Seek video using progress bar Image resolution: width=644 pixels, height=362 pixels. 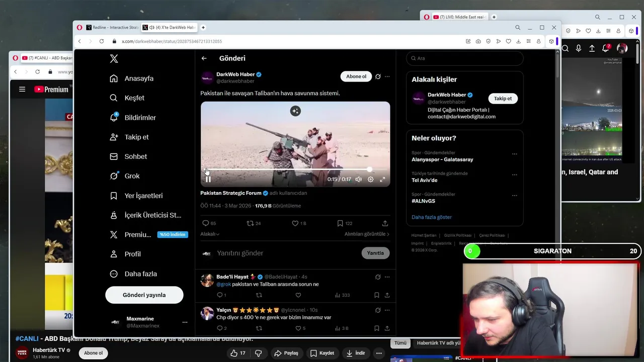[x=295, y=170]
